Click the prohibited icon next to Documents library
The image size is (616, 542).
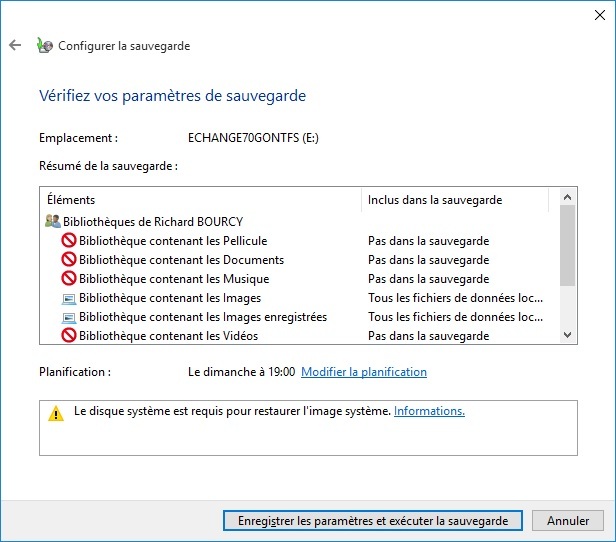(68, 259)
